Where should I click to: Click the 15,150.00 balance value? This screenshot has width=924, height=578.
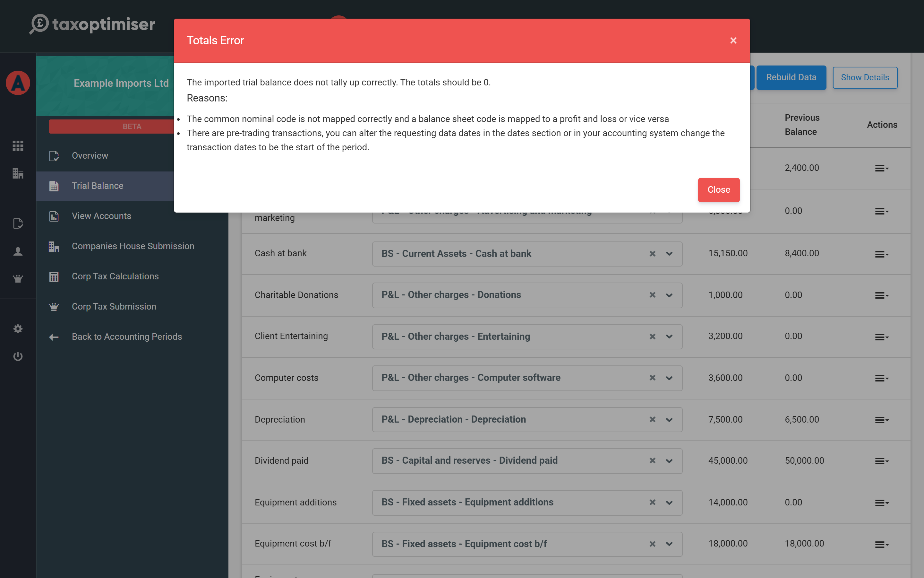click(x=728, y=253)
